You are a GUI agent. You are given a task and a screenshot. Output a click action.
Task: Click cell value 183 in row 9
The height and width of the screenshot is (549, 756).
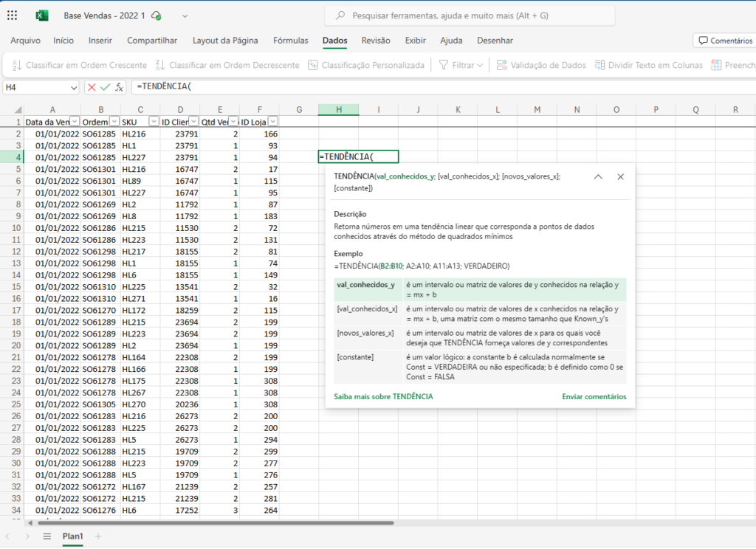[259, 216]
